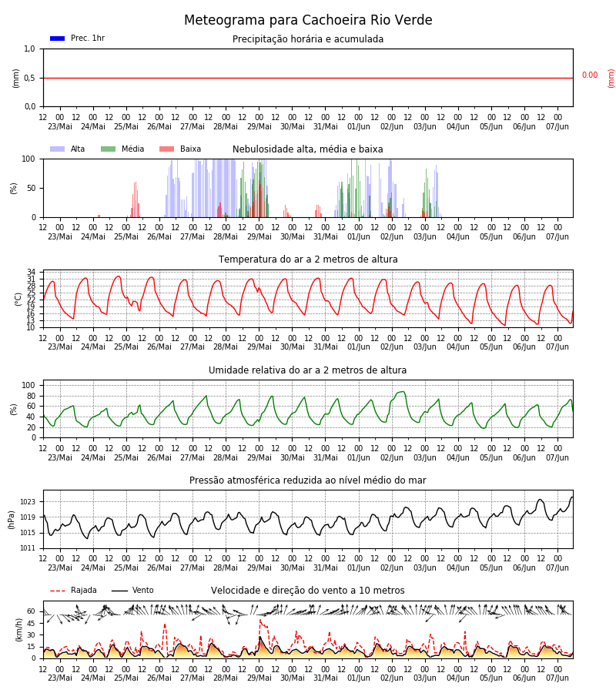The height and width of the screenshot is (693, 616).
Task: Click the Pressão atmosférica chart title
Action: [307, 480]
